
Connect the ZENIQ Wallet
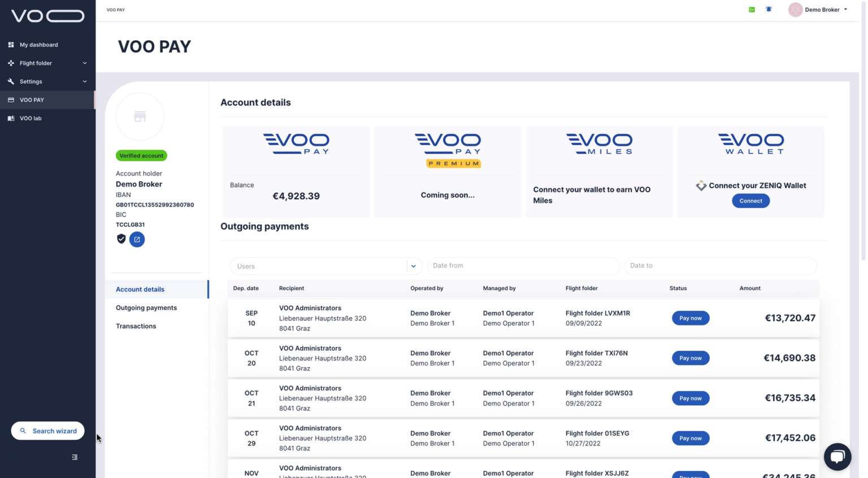[750, 201]
